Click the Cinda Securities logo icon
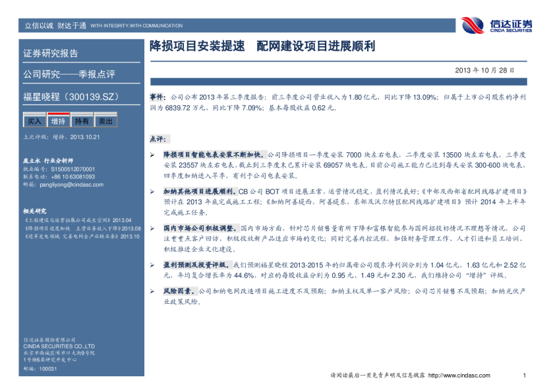The width and height of the screenshot is (555, 392). (473, 25)
